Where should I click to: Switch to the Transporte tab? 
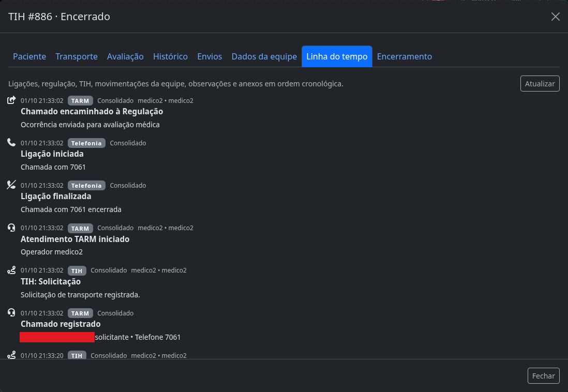(x=77, y=56)
